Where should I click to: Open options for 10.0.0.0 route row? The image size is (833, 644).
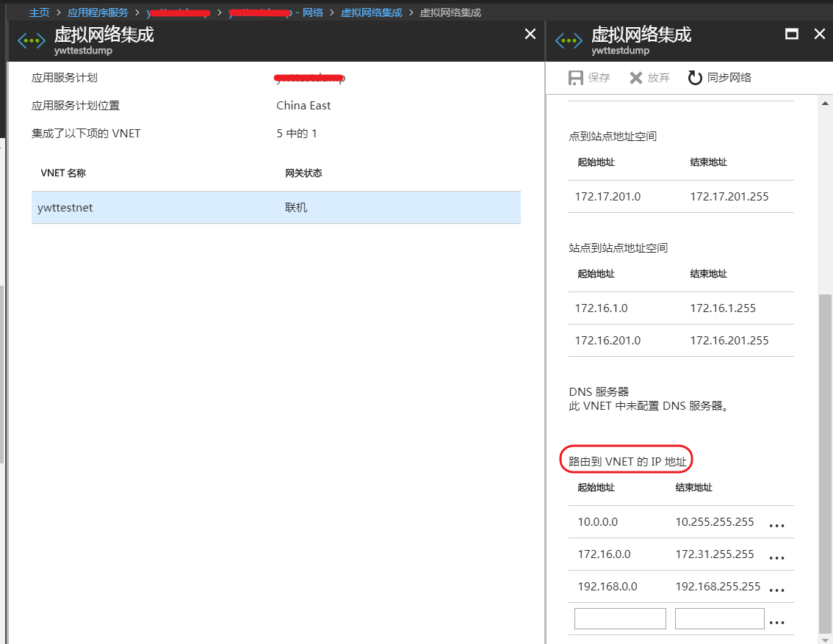[776, 525]
